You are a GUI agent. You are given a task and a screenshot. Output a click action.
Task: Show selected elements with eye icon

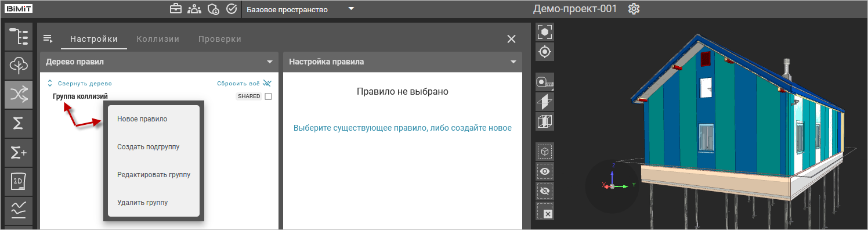pos(545,171)
